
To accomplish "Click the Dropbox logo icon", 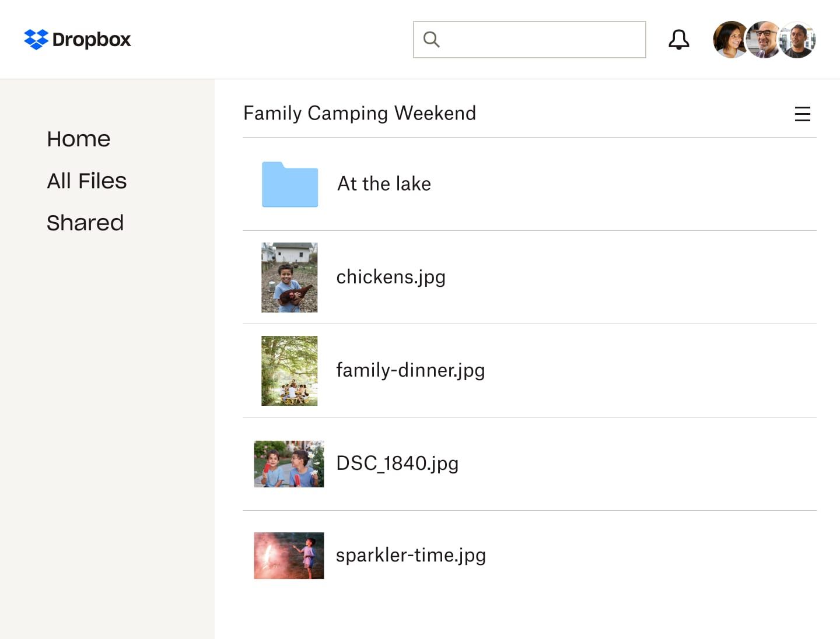I will pyautogui.click(x=35, y=40).
